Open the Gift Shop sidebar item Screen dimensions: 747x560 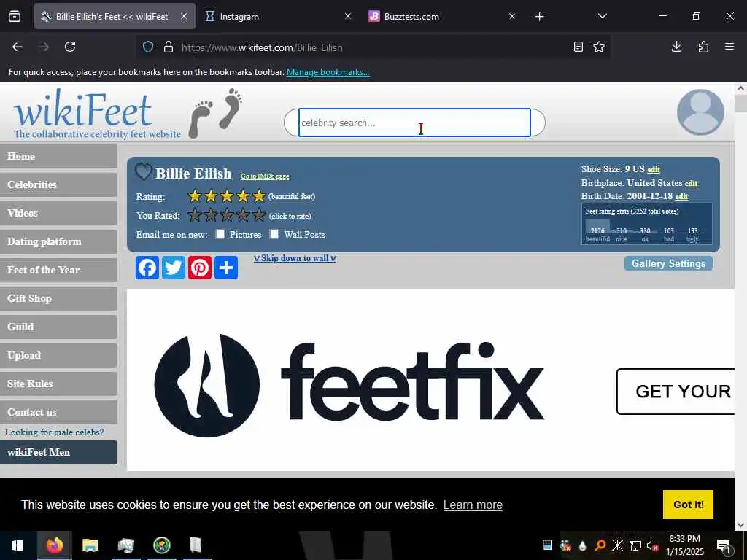[x=58, y=298]
